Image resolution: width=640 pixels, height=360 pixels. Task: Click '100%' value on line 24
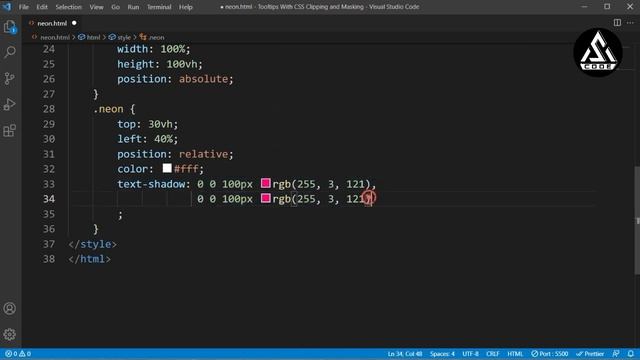coord(172,49)
